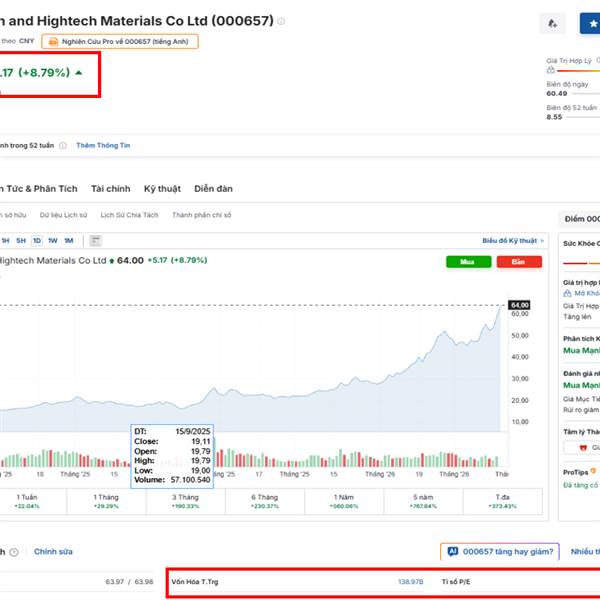Screen dimensions: 600x600
Task: Click the chart type candlestick icon
Action: tap(95, 240)
